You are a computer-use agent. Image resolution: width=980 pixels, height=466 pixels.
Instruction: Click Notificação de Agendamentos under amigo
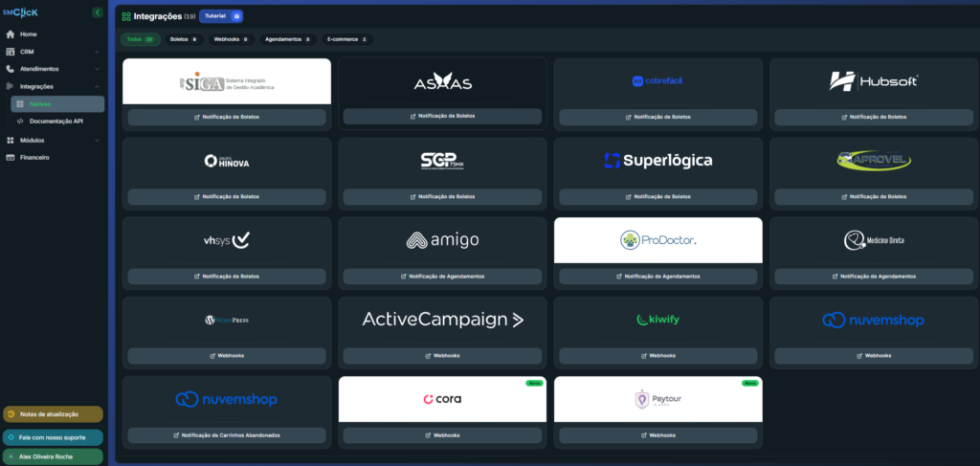[442, 277]
